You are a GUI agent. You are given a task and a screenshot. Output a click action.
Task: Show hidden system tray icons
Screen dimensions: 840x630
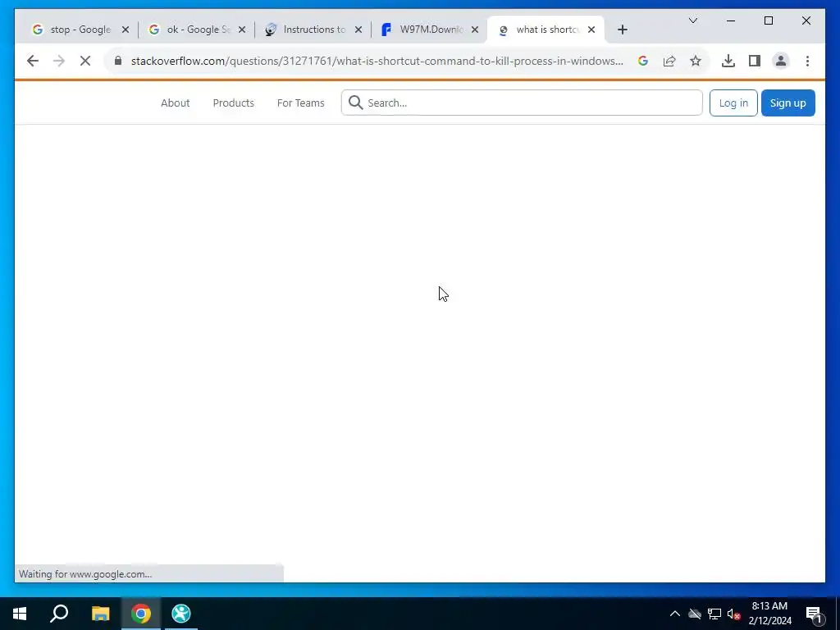[x=675, y=614]
